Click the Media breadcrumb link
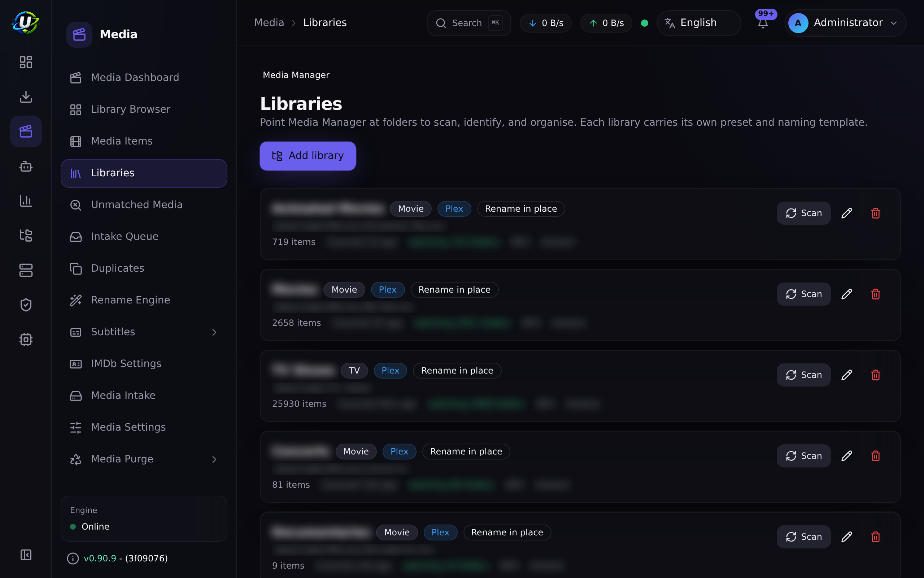This screenshot has height=578, width=924. [269, 22]
